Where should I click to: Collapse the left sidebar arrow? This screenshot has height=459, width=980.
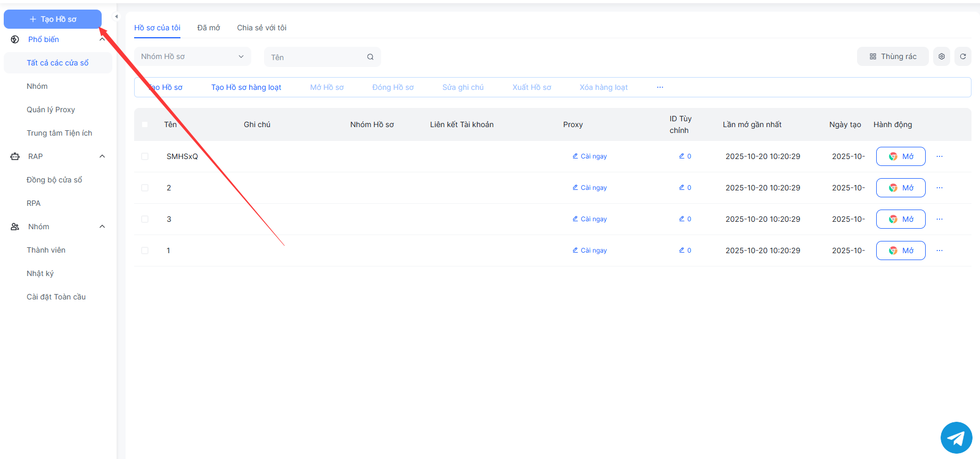point(116,16)
